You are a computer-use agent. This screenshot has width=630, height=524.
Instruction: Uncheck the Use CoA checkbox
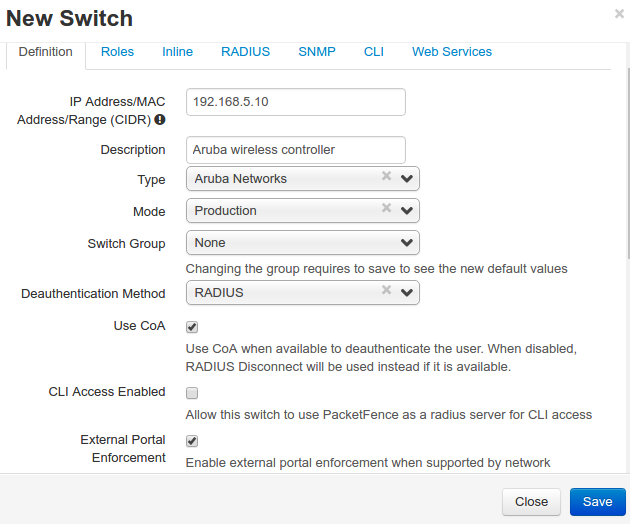[x=192, y=327]
